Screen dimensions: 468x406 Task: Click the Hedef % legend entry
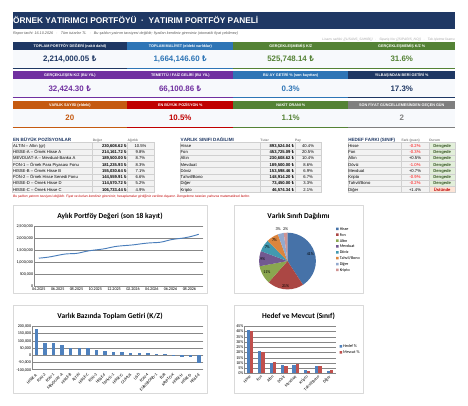[x=348, y=346]
